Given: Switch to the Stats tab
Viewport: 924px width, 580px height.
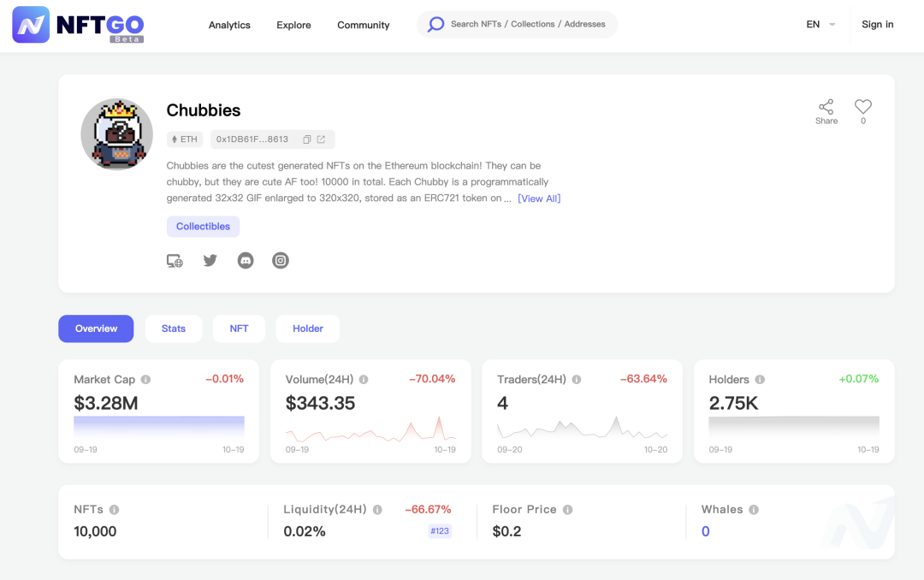Looking at the screenshot, I should tap(174, 328).
